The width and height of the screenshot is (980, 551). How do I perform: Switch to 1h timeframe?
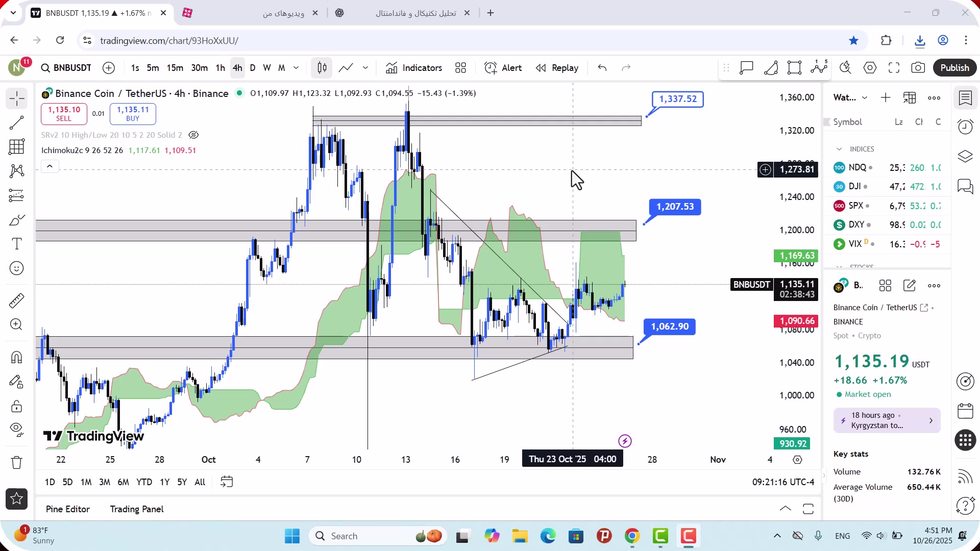pos(220,68)
